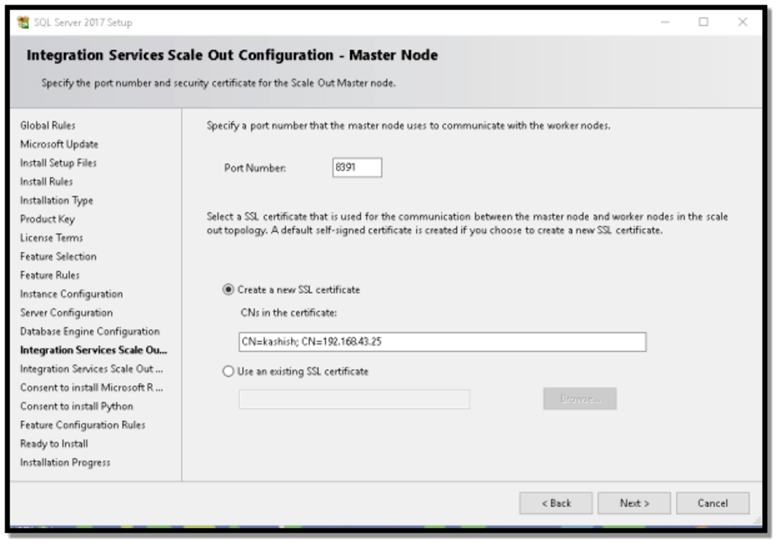Screen dimensions: 780x547
Task: Click the disabled existing certificate path field
Action: point(354,399)
